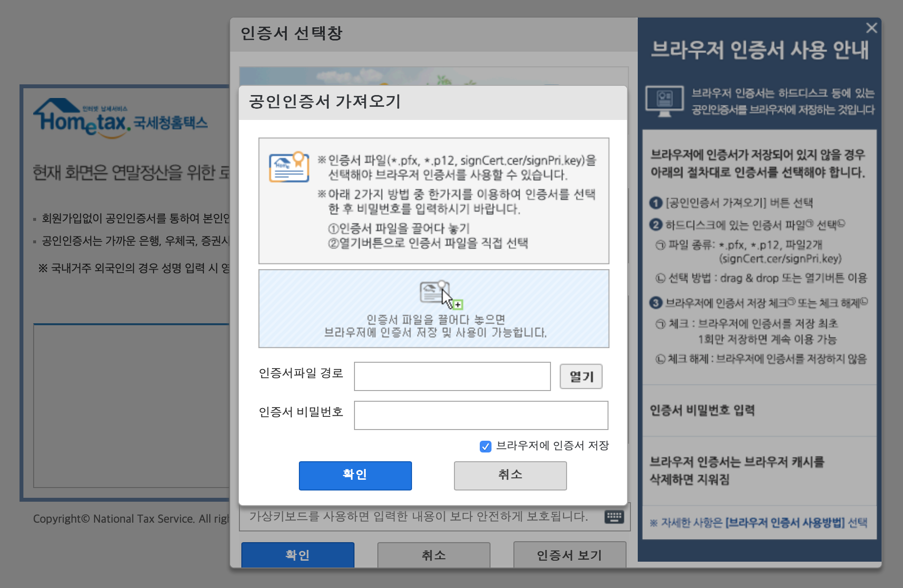Open file browser with 열기 button
The width and height of the screenshot is (903, 588).
(x=580, y=376)
